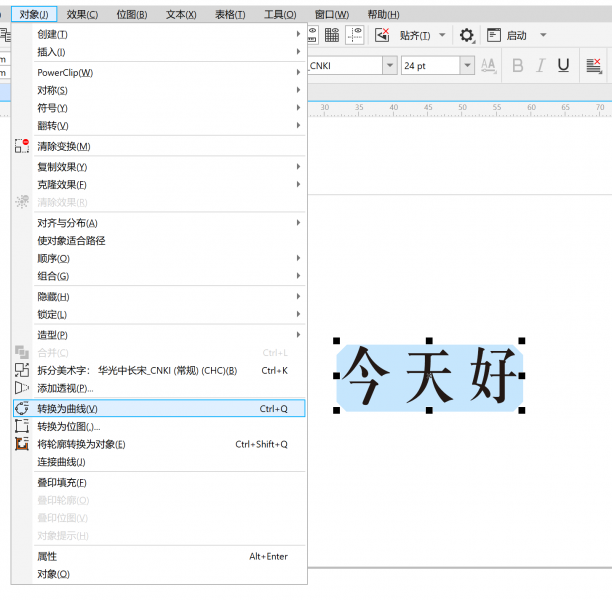Click the 转换为曲线 curve icon
612x600 pixels.
[22, 408]
